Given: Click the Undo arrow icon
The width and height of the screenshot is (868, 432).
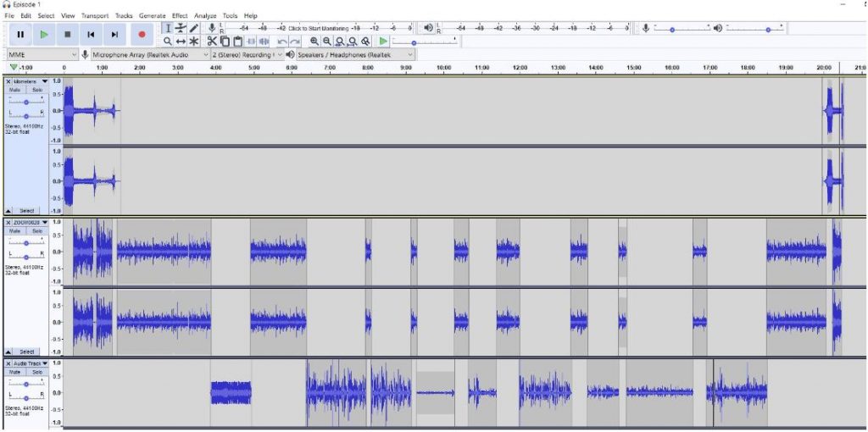Looking at the screenshot, I should coord(282,41).
